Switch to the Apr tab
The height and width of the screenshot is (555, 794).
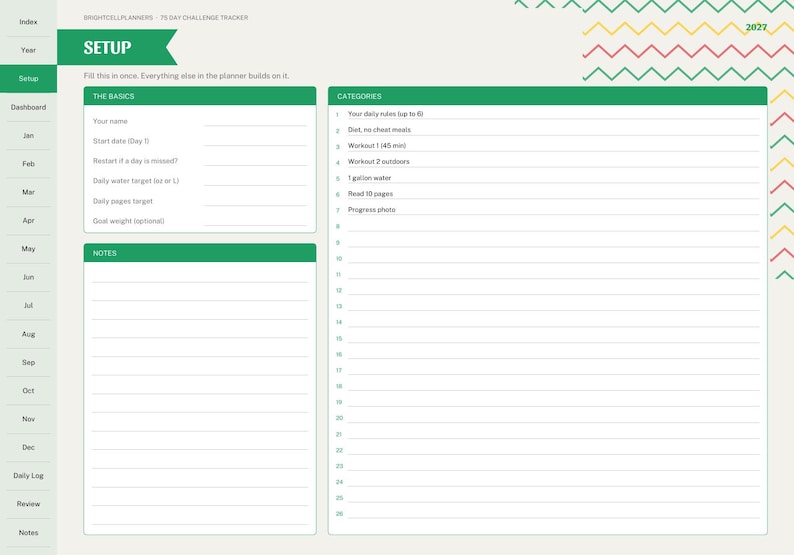coord(28,220)
